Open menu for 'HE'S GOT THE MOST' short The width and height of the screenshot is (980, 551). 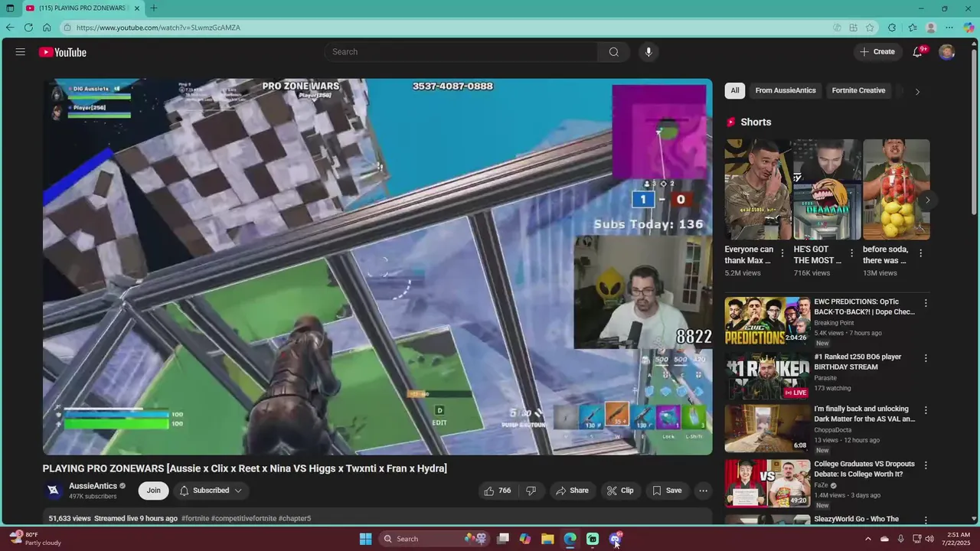[851, 253]
